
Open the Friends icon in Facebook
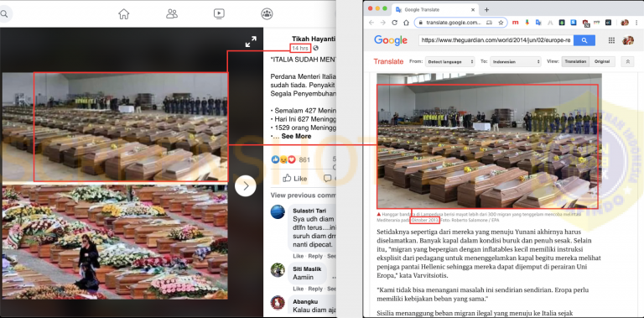click(172, 14)
